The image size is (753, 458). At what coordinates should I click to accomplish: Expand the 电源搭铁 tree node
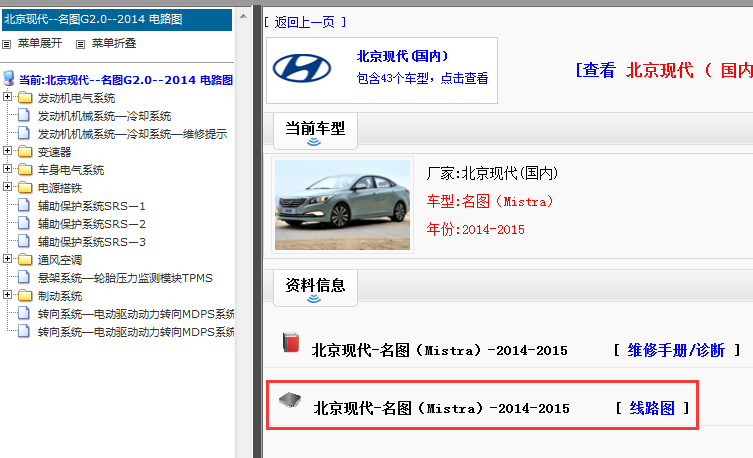[7, 187]
